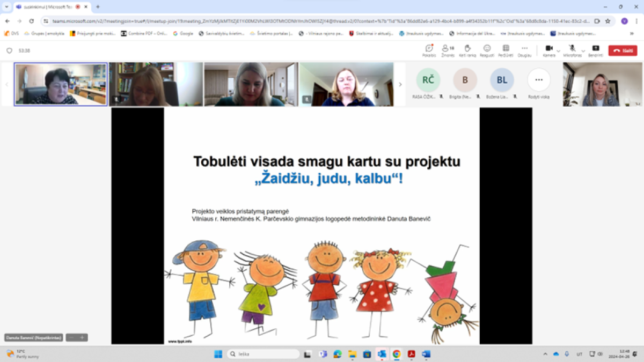Viewport: 644px width, 362px height.
Task: Open the Google bookmark
Action: click(182, 33)
